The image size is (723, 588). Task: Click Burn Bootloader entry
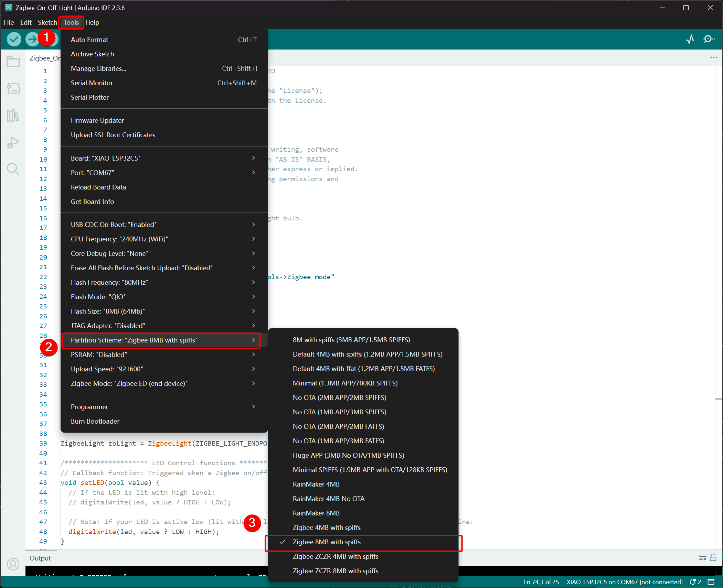95,421
